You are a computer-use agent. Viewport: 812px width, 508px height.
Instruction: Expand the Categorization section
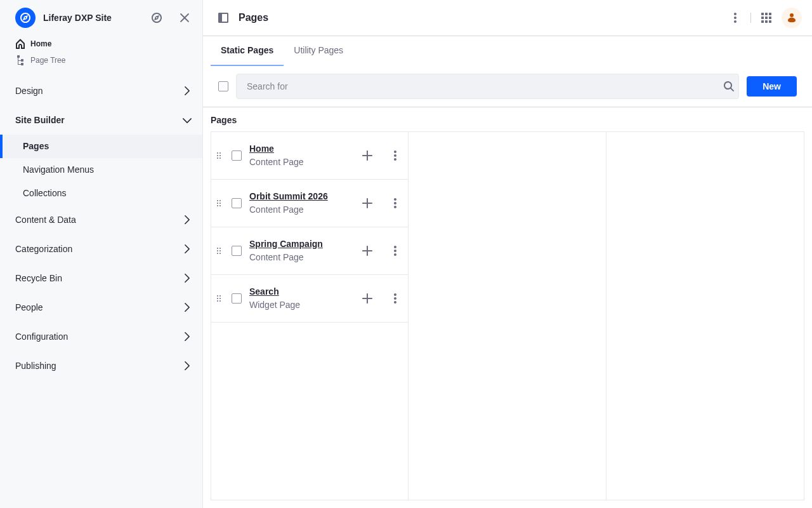tap(101, 249)
